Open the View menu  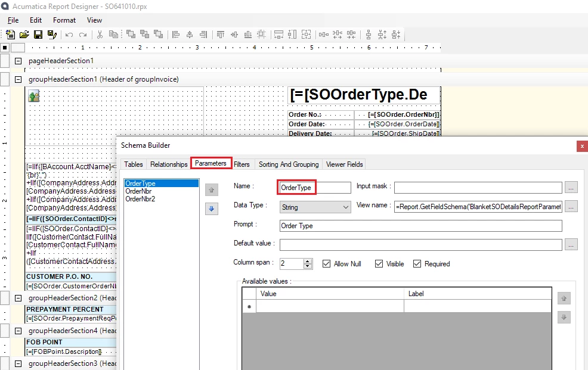[x=94, y=20]
